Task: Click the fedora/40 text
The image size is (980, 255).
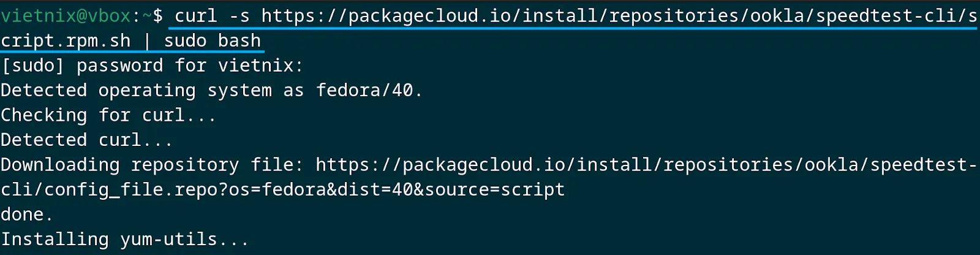Action: coord(365,90)
